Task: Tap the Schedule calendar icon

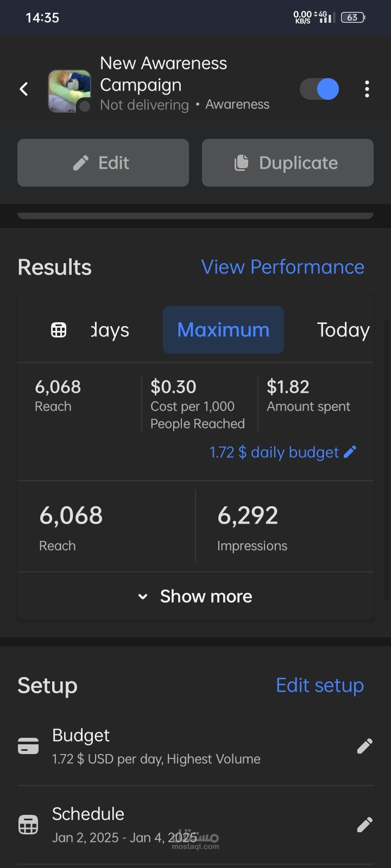Action: 28,825
